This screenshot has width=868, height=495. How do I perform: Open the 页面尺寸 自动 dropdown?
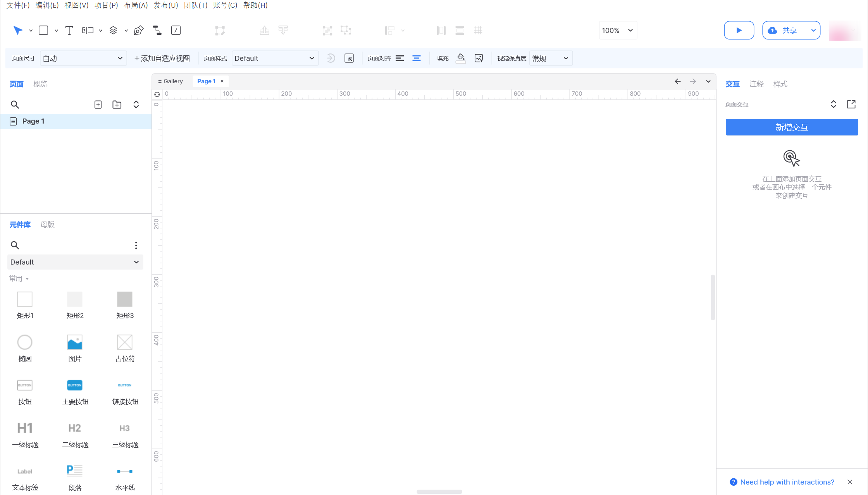tap(83, 58)
